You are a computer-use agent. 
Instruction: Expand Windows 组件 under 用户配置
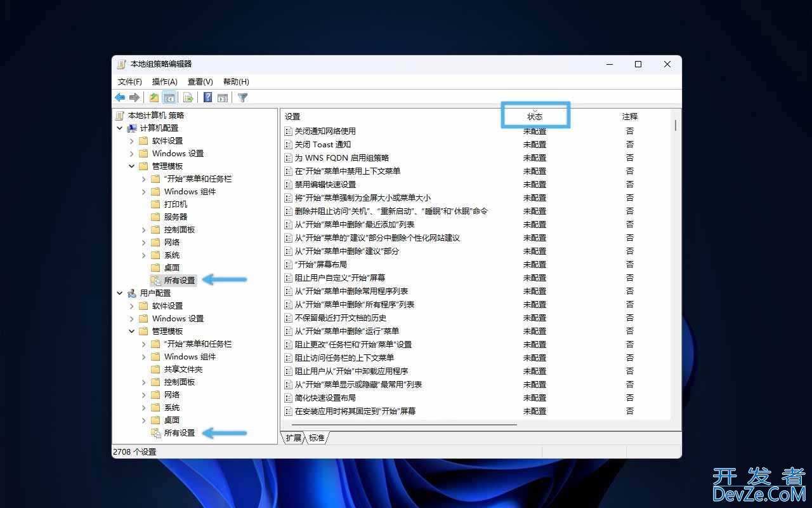click(x=144, y=357)
